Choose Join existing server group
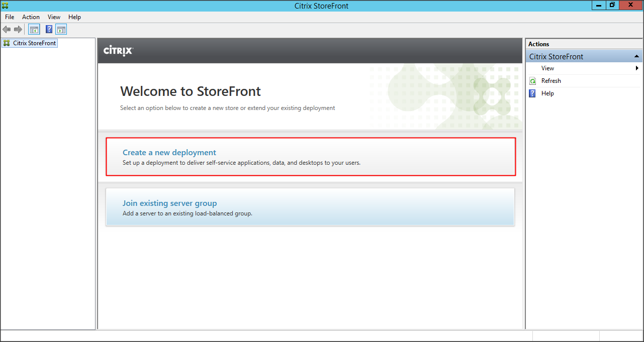 [x=169, y=203]
